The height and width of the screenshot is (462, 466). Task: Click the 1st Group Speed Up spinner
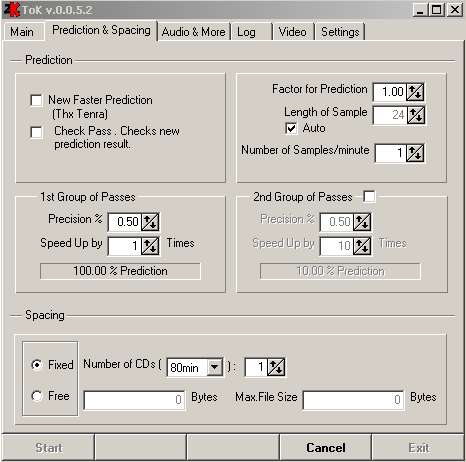(x=150, y=246)
